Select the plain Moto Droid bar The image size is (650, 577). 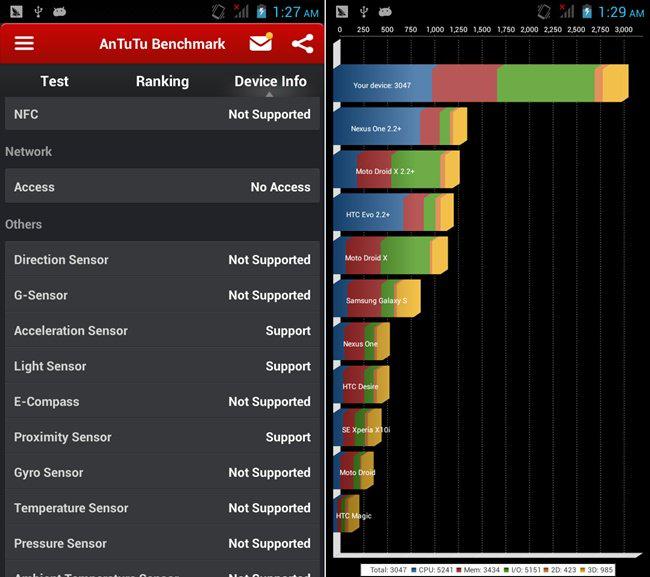[x=354, y=470]
